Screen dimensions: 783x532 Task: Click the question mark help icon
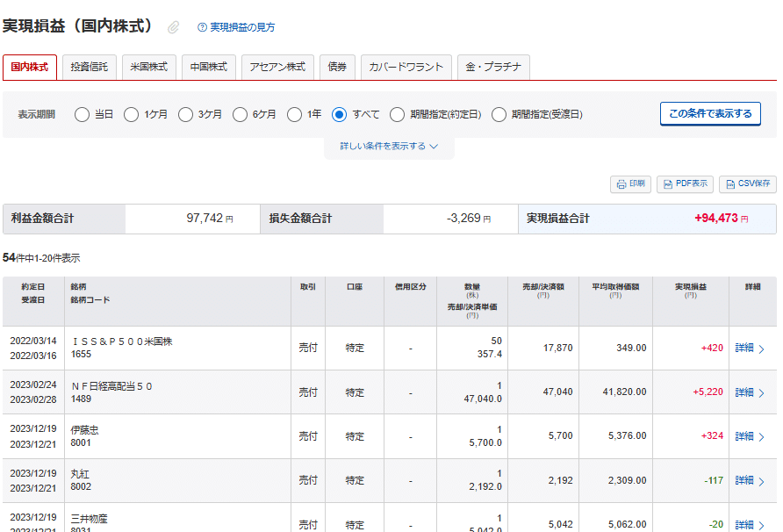tap(202, 27)
